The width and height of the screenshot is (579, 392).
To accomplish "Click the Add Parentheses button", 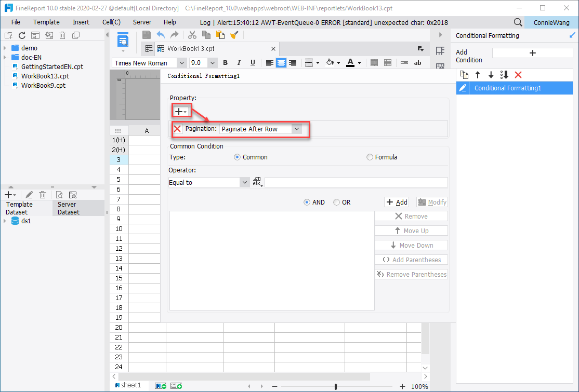I will tap(411, 259).
